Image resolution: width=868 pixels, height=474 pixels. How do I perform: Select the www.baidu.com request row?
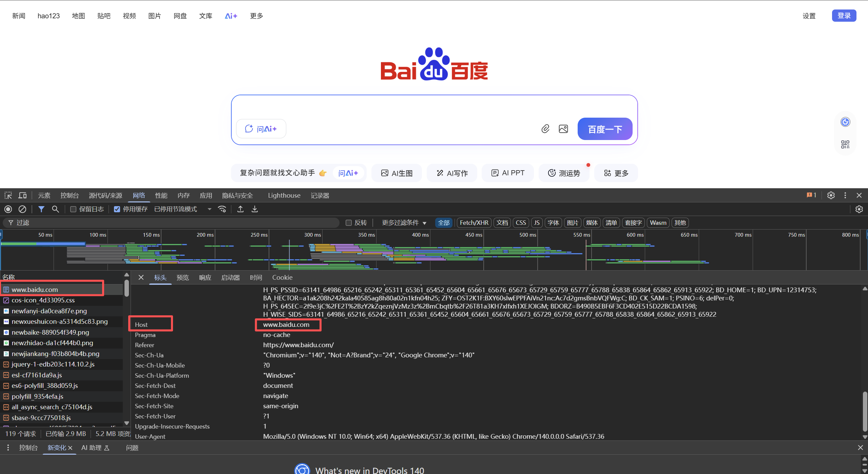pos(61,290)
